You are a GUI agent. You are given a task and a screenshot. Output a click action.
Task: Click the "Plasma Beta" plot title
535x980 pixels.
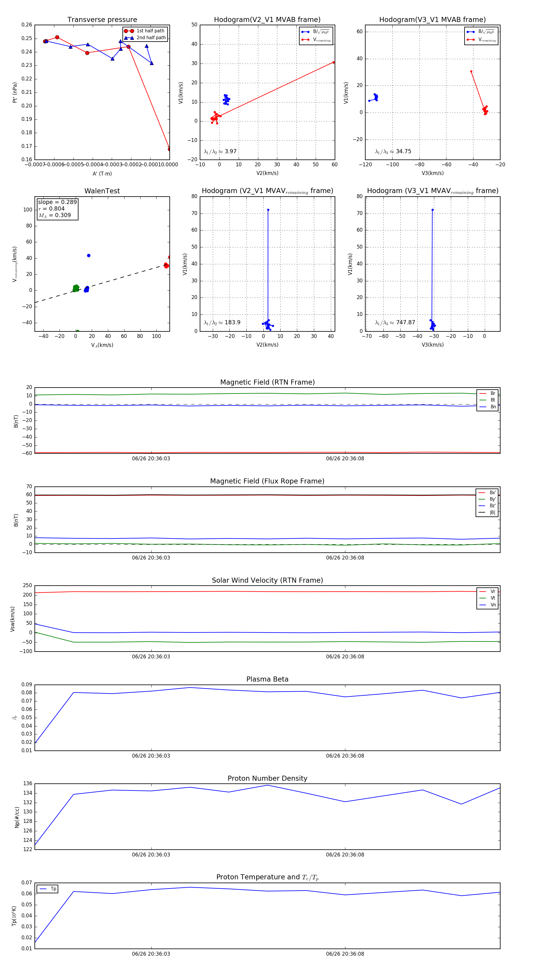(267, 679)
